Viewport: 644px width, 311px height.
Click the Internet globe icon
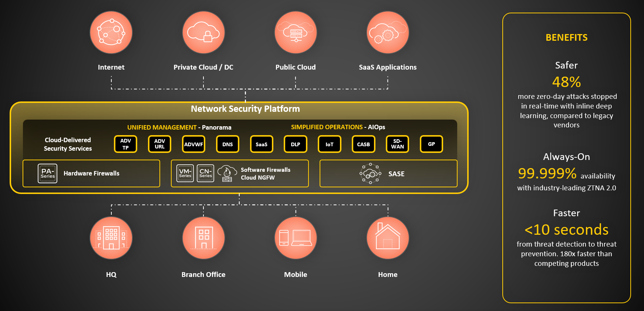[x=111, y=33]
